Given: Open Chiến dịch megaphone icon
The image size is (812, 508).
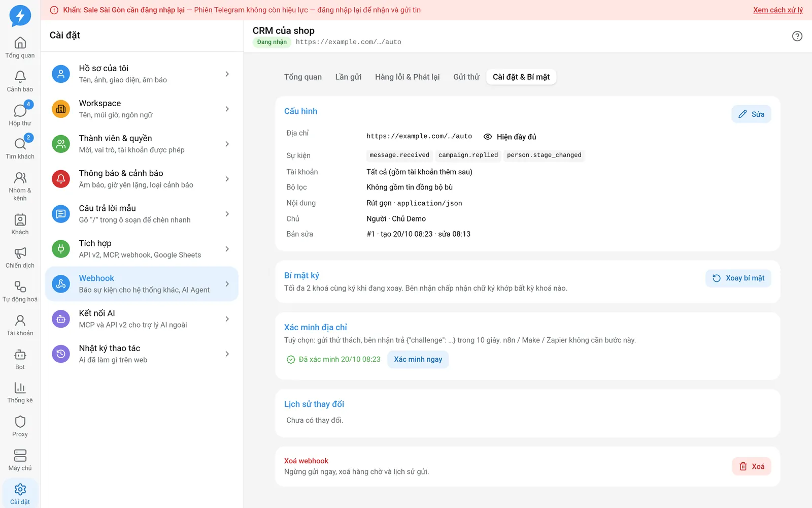Looking at the screenshot, I should click(x=20, y=258).
